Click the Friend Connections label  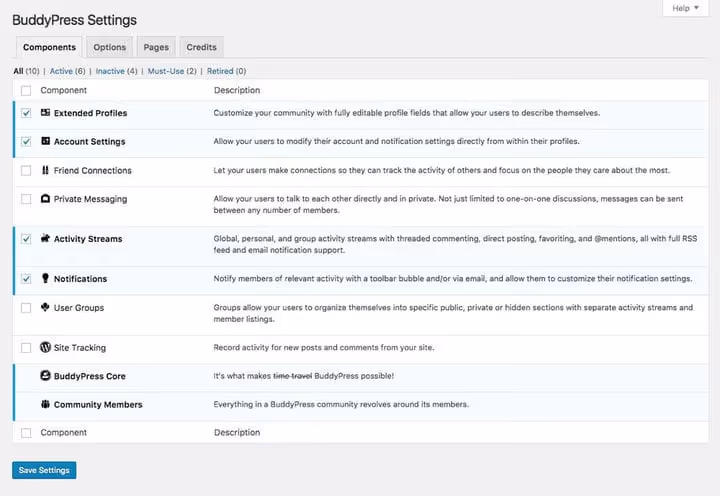[93, 170]
